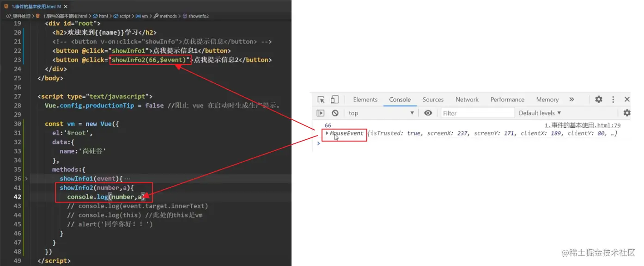The width and height of the screenshot is (644, 266).
Task: Expand the MouseEvent object in console
Action: [x=327, y=133]
